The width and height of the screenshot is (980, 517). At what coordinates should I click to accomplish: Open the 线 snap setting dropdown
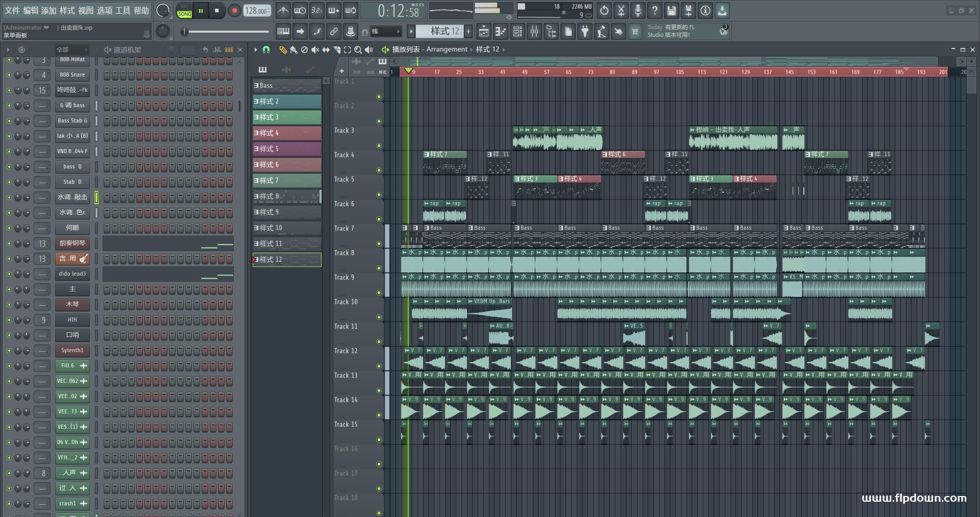pos(385,32)
